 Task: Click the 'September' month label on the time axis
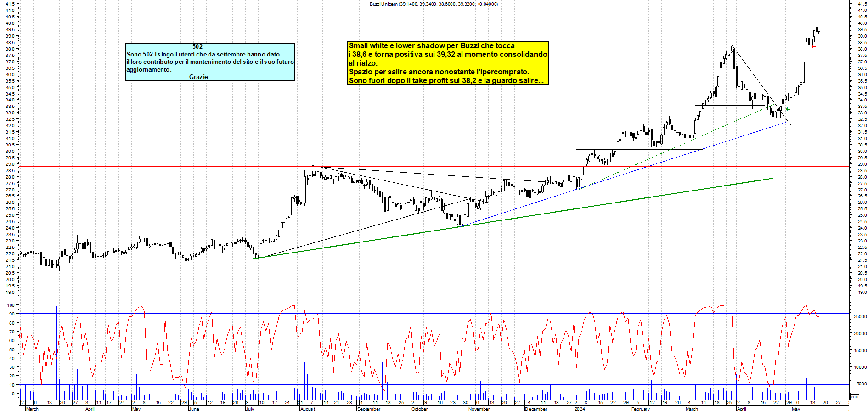(x=369, y=409)
